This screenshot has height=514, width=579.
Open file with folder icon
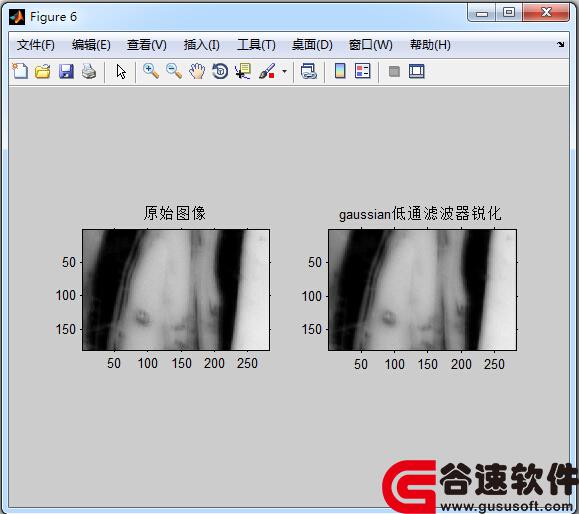(43, 71)
